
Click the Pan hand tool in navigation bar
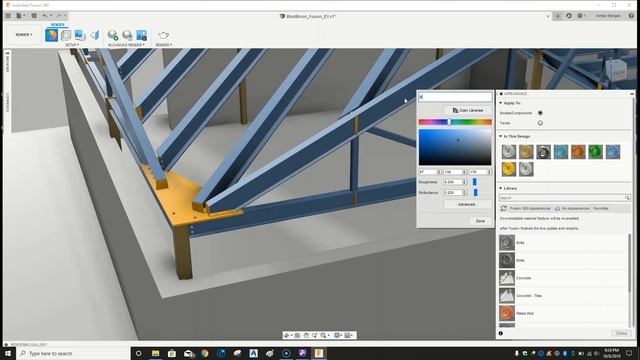tap(306, 335)
